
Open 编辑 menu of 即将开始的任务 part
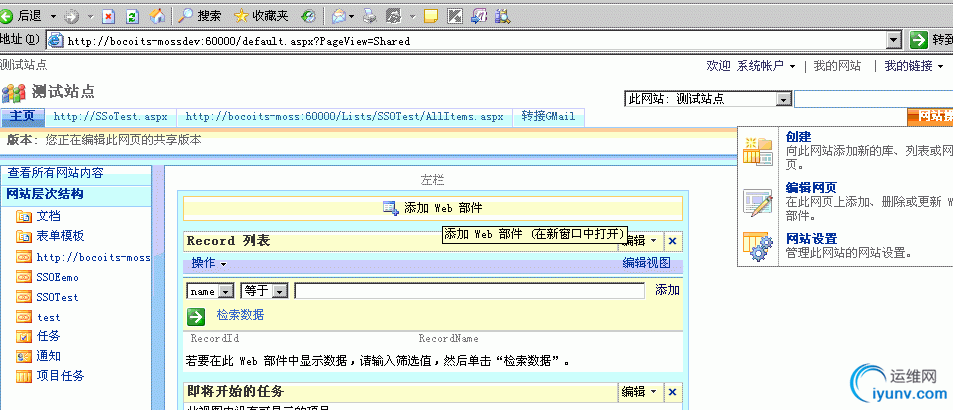(x=640, y=392)
